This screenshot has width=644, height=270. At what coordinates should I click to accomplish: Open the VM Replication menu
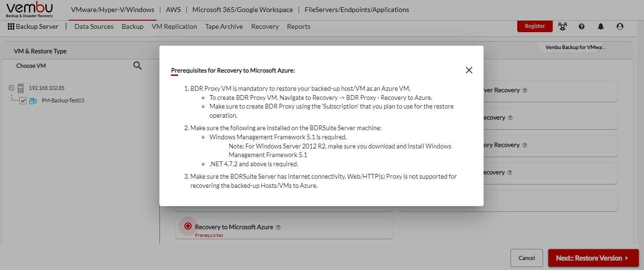[x=174, y=26]
